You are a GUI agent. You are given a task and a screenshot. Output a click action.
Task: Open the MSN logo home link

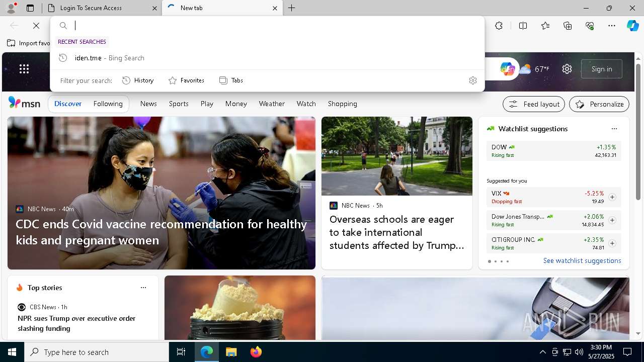tap(24, 103)
